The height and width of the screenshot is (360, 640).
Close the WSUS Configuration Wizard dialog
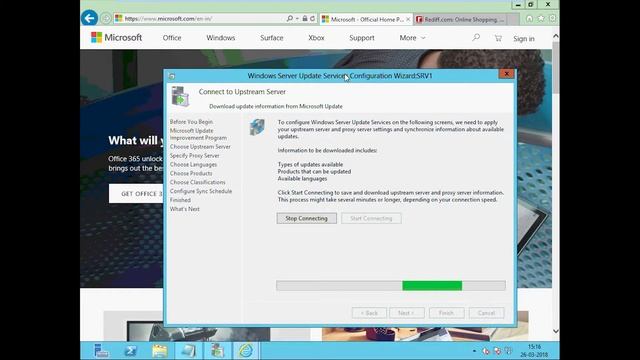506,74
